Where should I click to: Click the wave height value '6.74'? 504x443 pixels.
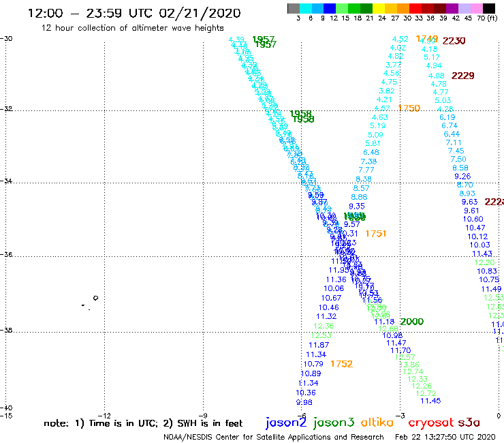450,125
